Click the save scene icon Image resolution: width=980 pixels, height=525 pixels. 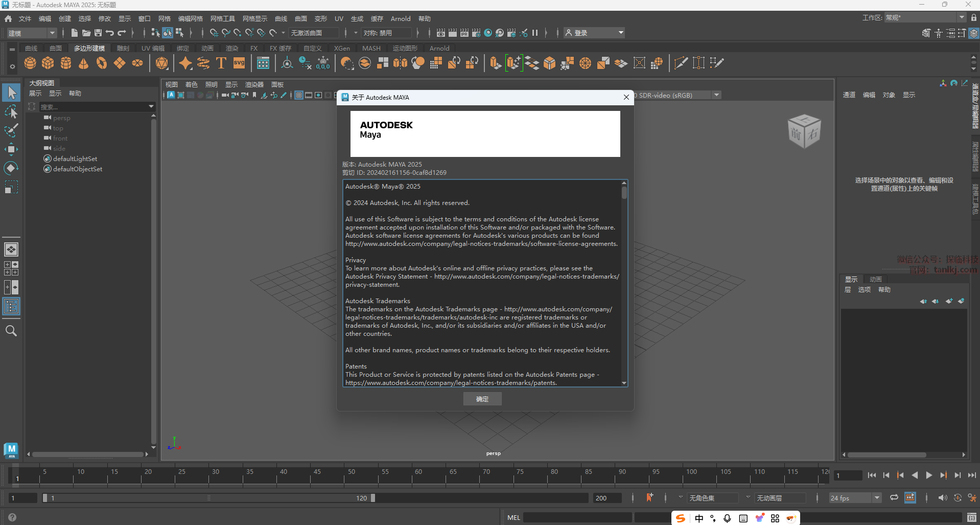[x=98, y=33]
